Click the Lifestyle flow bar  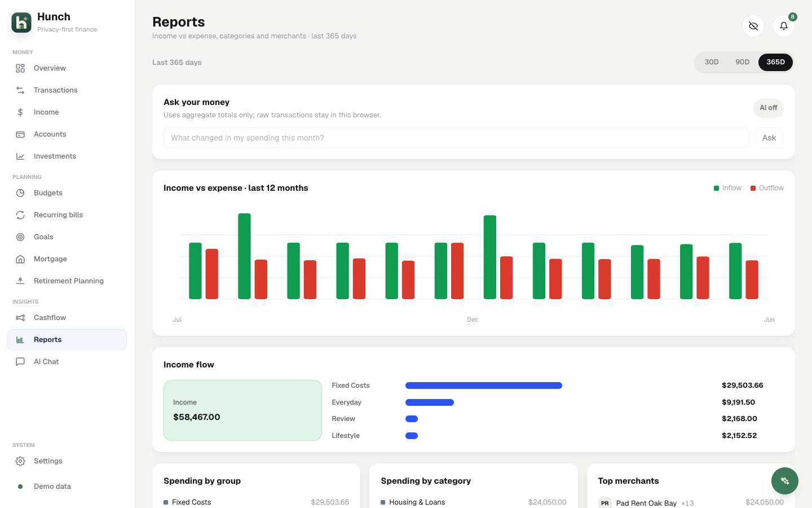[412, 436]
